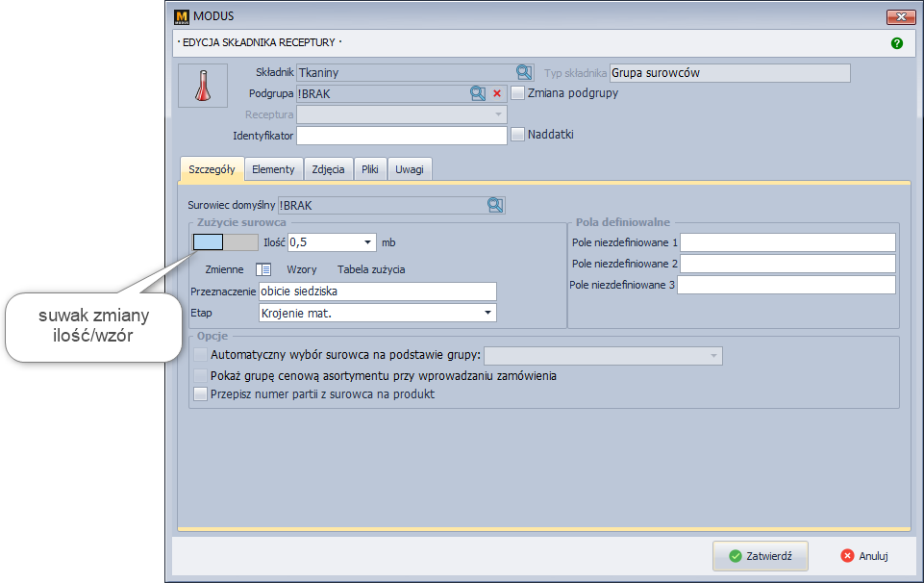Clear Podgrupa with the red X icon

[x=497, y=93]
